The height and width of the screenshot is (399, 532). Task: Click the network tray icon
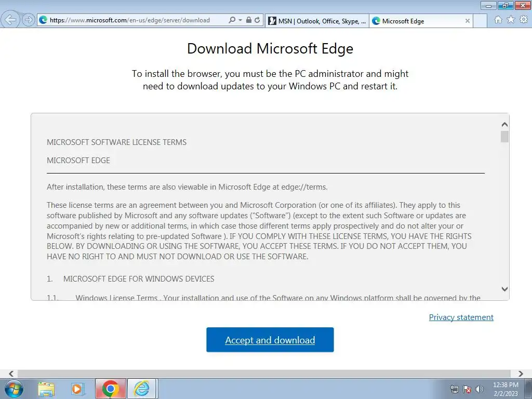click(454, 389)
